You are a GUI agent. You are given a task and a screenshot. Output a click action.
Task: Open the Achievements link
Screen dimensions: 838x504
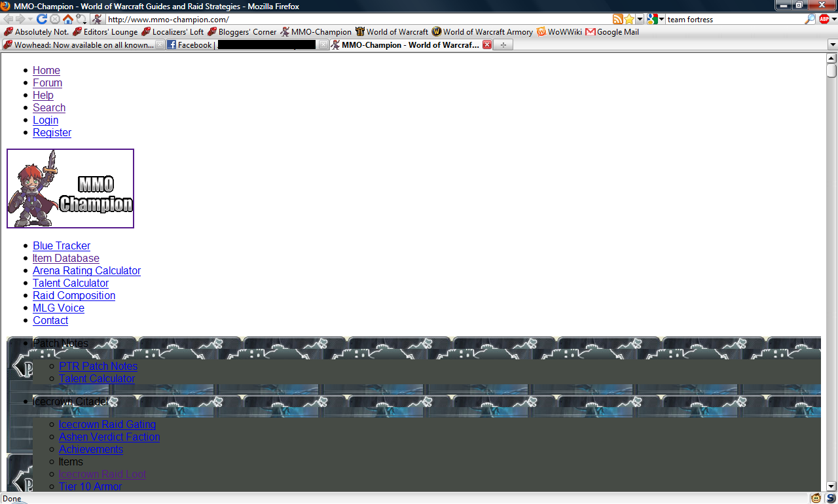click(x=91, y=450)
